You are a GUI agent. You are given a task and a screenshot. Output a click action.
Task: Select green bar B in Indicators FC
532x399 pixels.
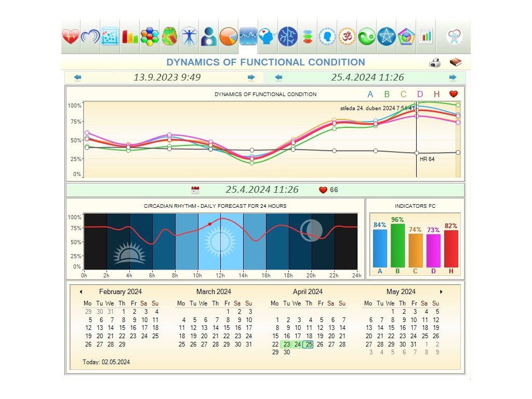tap(397, 246)
